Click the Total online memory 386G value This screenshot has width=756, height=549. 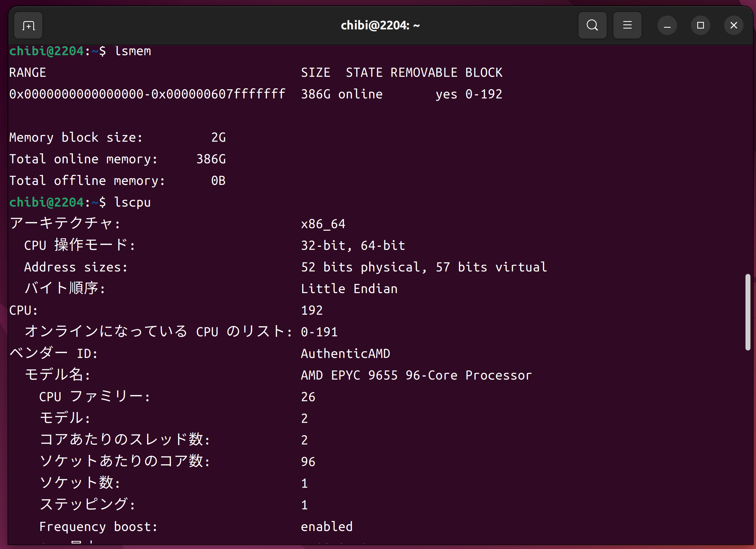[x=211, y=159]
